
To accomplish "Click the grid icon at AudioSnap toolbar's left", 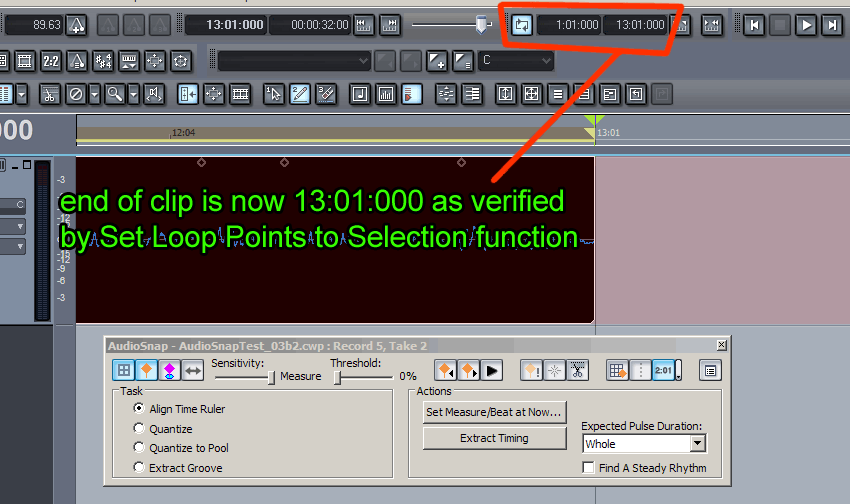I will (x=122, y=371).
